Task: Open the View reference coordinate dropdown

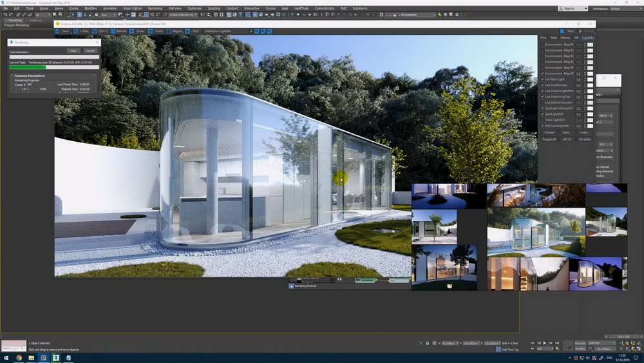Action: coord(108,15)
